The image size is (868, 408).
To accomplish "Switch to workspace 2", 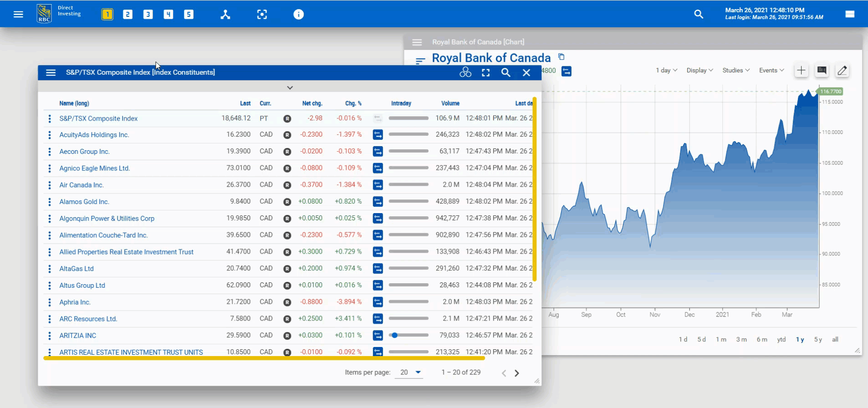I will (128, 15).
